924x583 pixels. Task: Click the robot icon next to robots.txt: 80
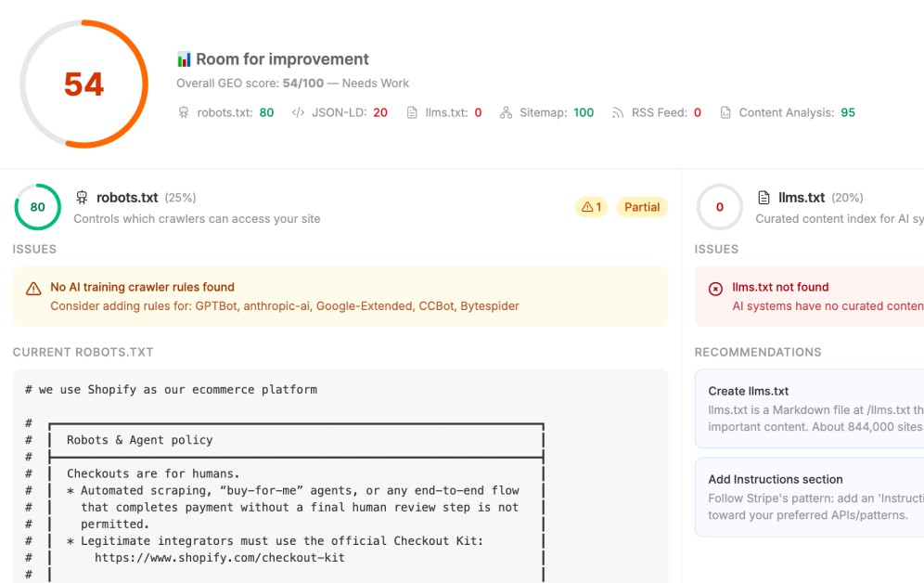point(184,112)
